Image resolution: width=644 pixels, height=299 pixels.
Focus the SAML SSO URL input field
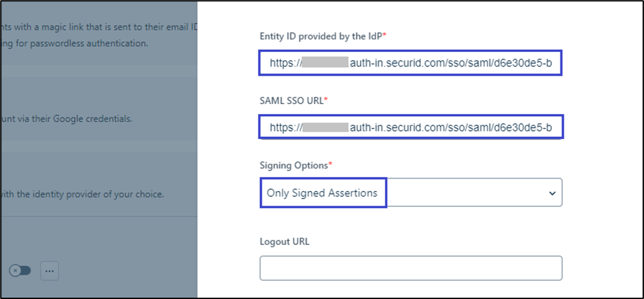coord(411,126)
